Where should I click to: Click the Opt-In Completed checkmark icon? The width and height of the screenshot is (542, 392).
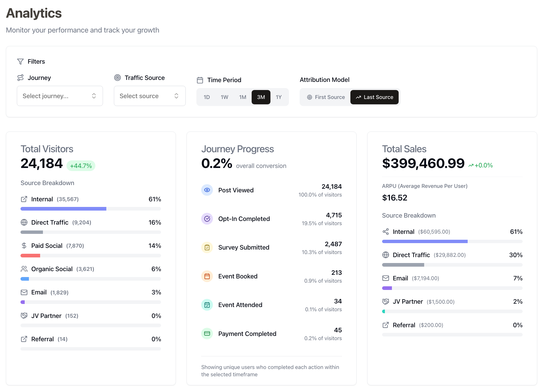[207, 219]
